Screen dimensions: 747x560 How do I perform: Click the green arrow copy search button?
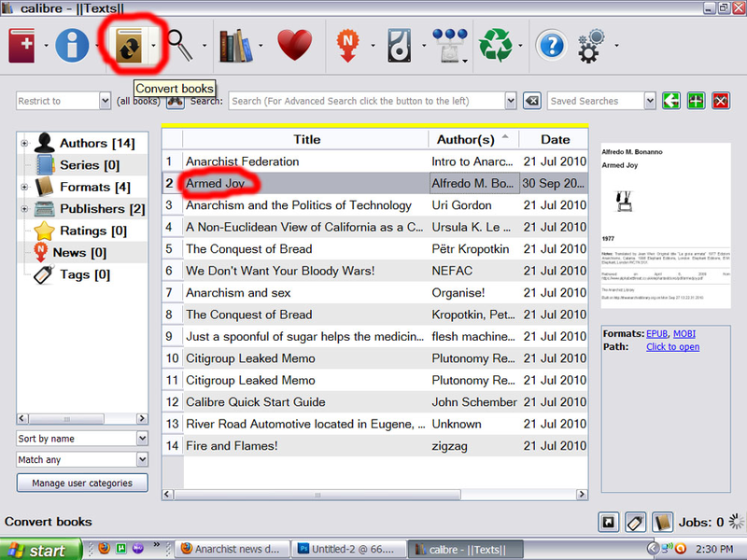click(x=671, y=101)
